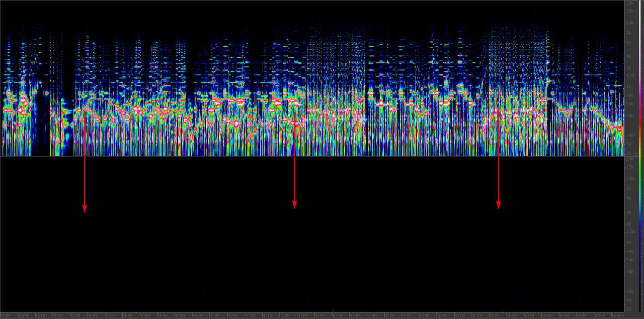Click the bottom channel's green-to-blue color scale bar
The image size is (644, 319).
click(x=641, y=234)
